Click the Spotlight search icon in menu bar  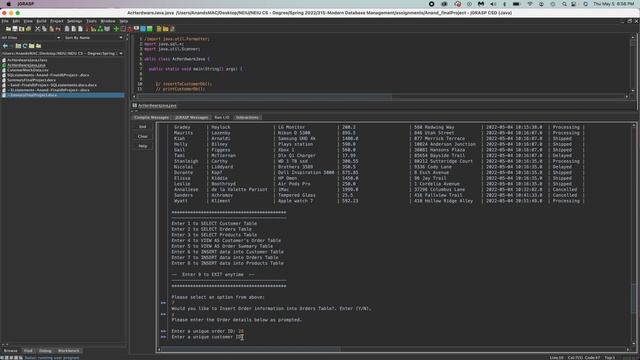click(564, 4)
